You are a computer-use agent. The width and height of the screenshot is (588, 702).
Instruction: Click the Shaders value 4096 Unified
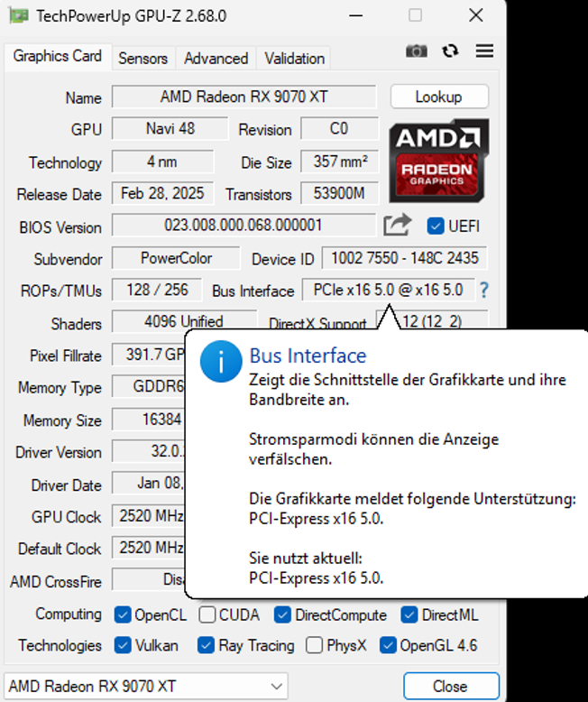(184, 321)
